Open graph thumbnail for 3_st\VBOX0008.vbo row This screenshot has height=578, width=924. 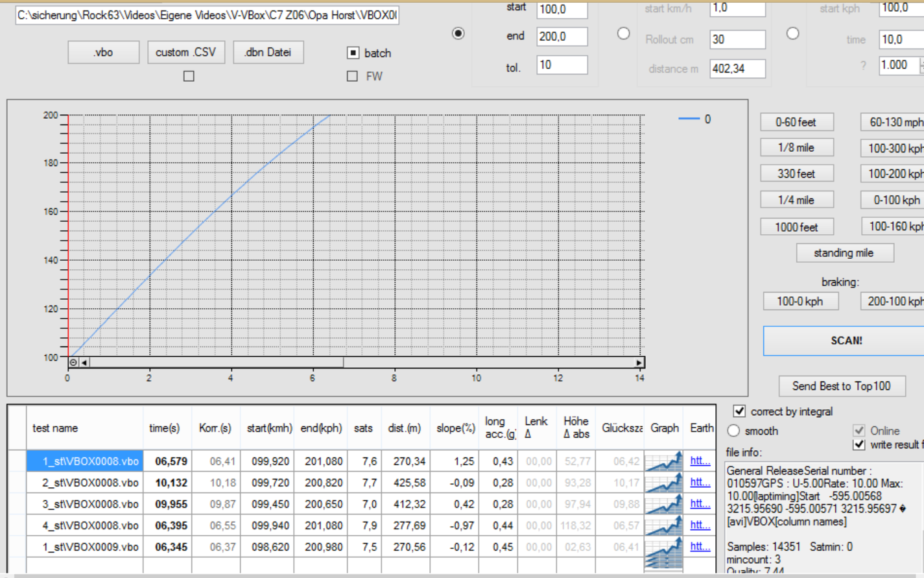pyautogui.click(x=664, y=504)
